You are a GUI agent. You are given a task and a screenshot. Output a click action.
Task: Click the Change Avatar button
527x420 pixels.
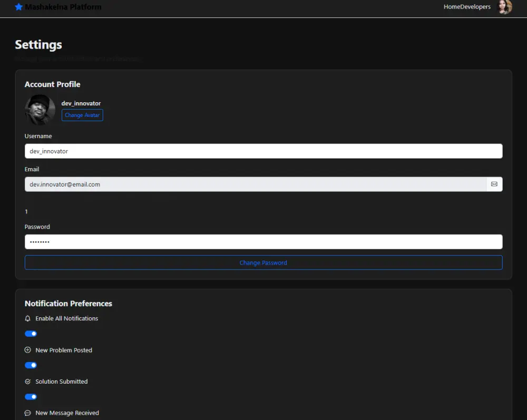(82, 115)
